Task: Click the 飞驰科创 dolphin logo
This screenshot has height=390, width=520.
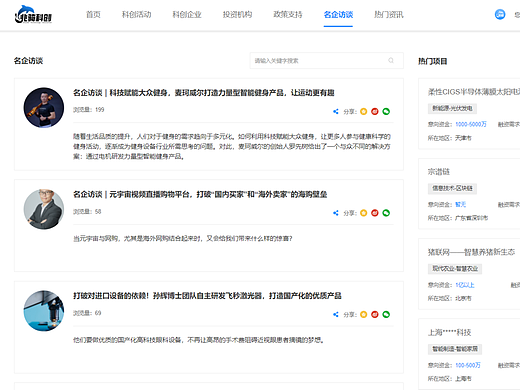Action: pyautogui.click(x=33, y=14)
